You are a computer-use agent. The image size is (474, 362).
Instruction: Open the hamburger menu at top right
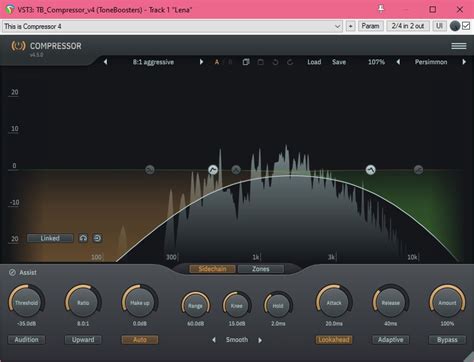[459, 46]
